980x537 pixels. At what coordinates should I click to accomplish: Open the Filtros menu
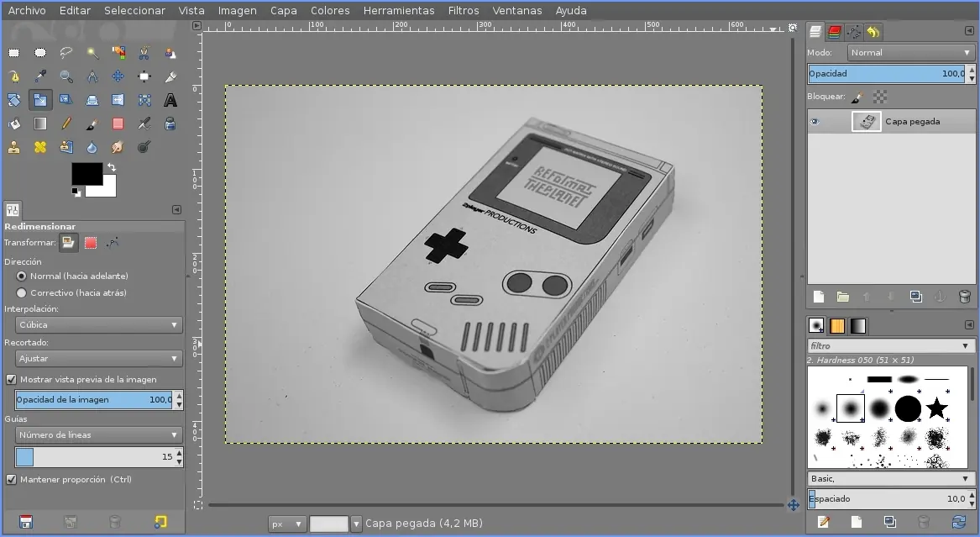pyautogui.click(x=464, y=10)
